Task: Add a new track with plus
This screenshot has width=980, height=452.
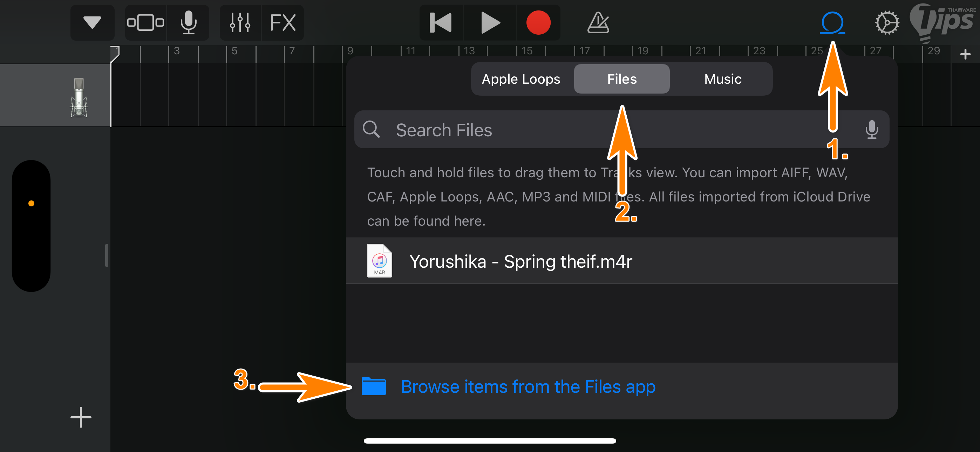Action: pyautogui.click(x=81, y=417)
